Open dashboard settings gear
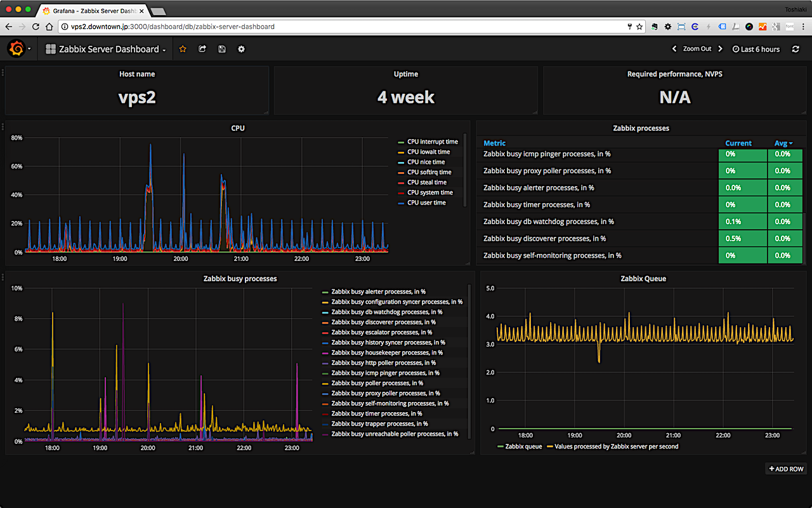Image resolution: width=812 pixels, height=508 pixels. pos(241,49)
